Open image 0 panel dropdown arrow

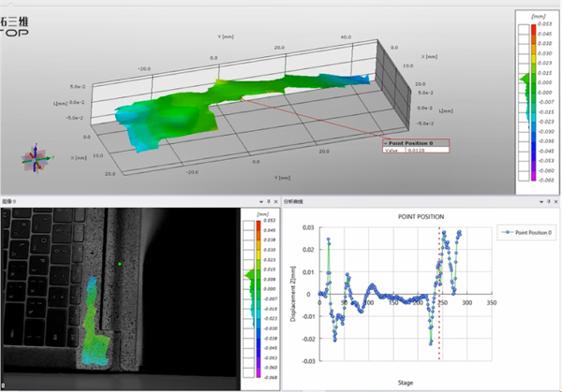[x=261, y=202]
